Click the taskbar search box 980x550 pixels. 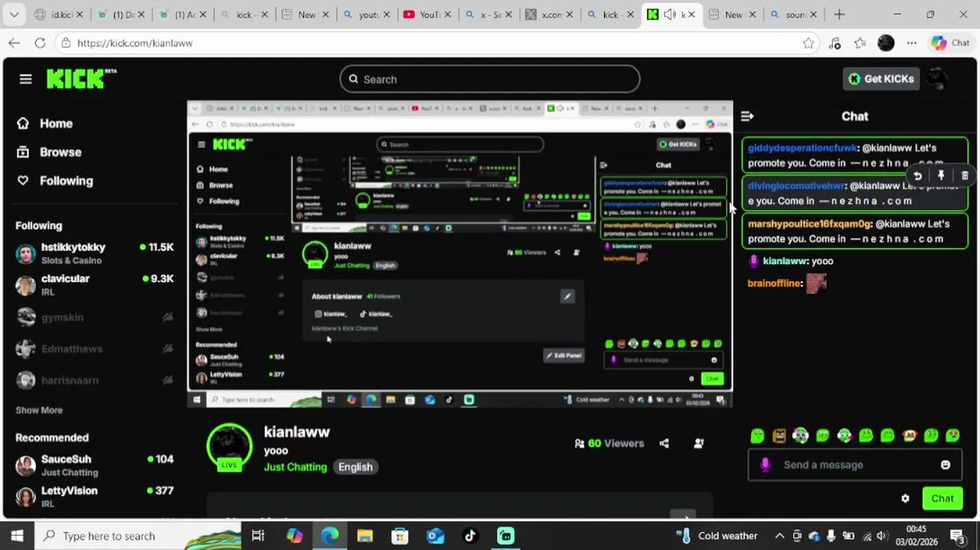[x=137, y=535]
